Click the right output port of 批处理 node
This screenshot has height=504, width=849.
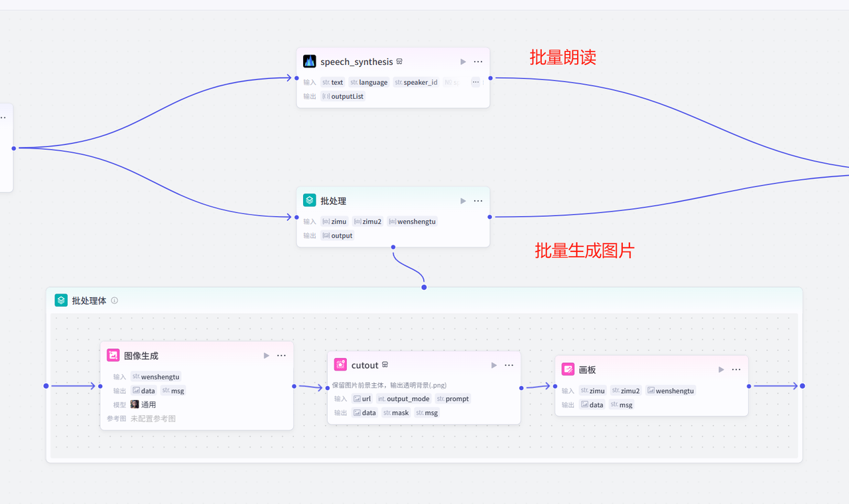(490, 217)
